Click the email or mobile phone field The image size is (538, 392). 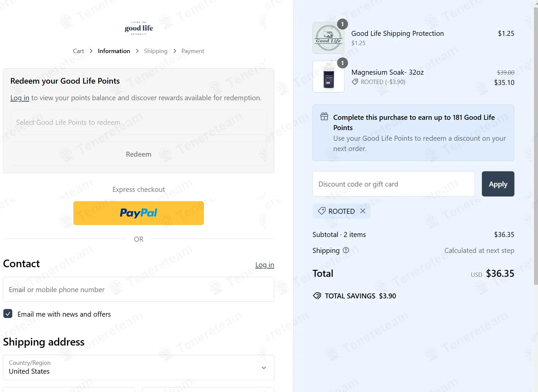tap(138, 289)
